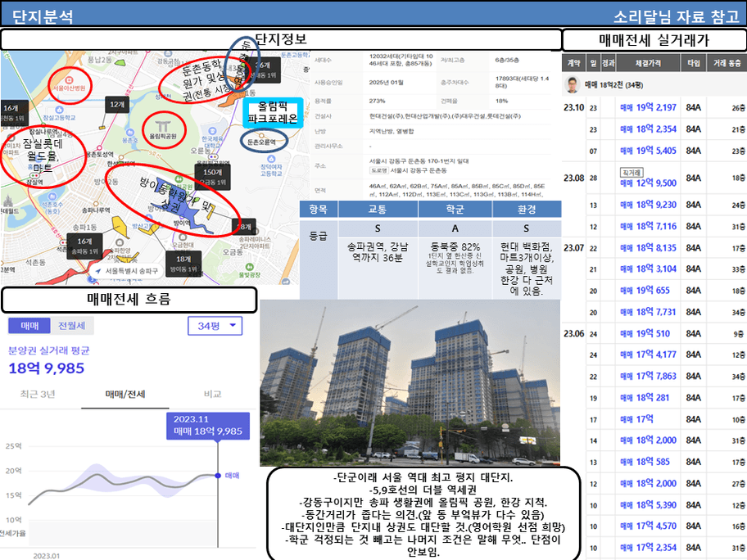Click the 18억 9,985 average price value
The image size is (747, 560).
[x=47, y=368]
